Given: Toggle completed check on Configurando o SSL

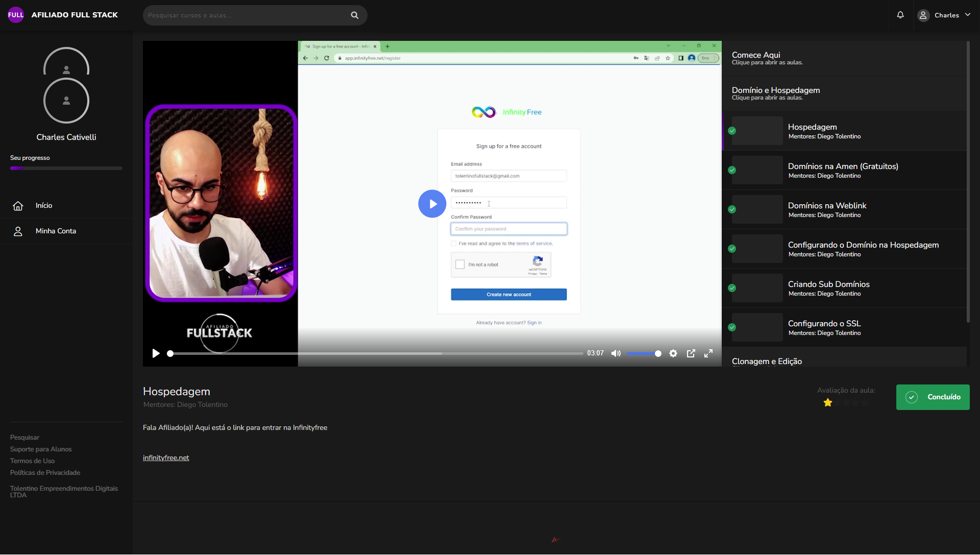Looking at the screenshot, I should [732, 327].
